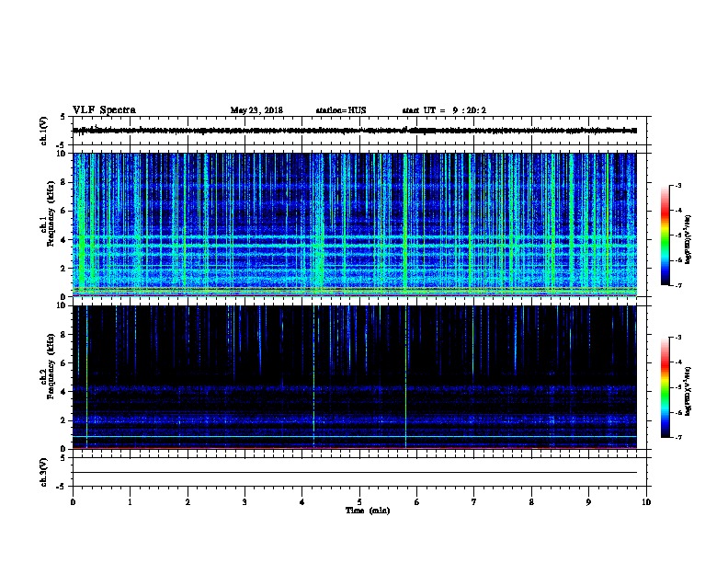
Task: Select the "start UT = 9:20:2" text
Action: coord(444,110)
